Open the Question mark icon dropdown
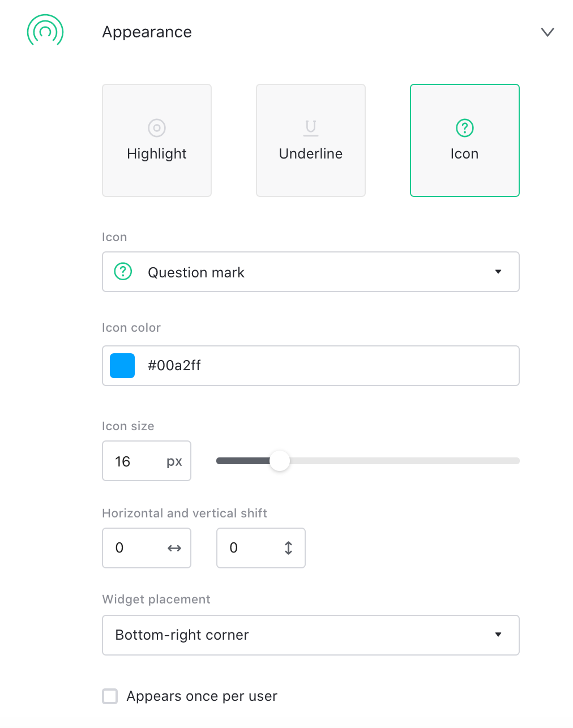Screen dimensions: 573x728 pos(498,272)
